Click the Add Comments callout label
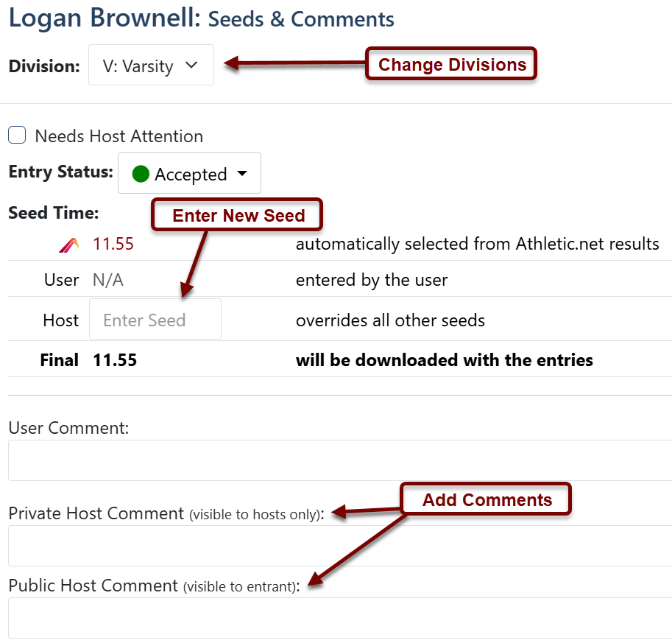 point(486,499)
